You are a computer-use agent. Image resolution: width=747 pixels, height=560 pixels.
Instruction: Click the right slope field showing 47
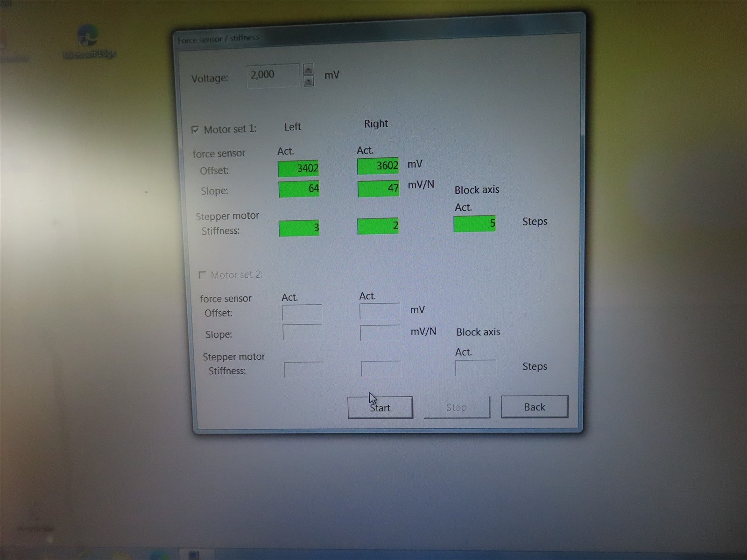[x=378, y=188]
